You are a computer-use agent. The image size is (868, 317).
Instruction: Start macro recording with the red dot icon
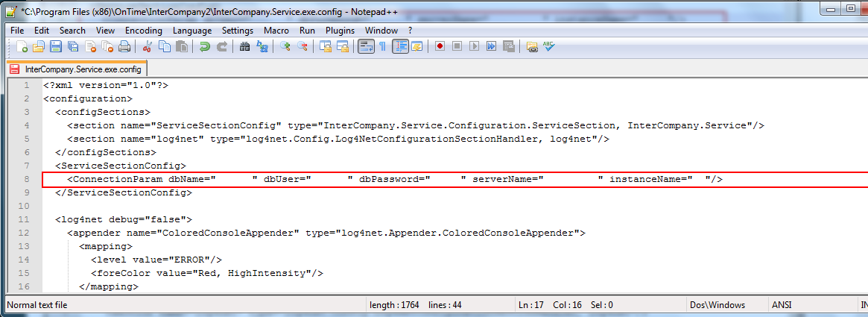(440, 47)
